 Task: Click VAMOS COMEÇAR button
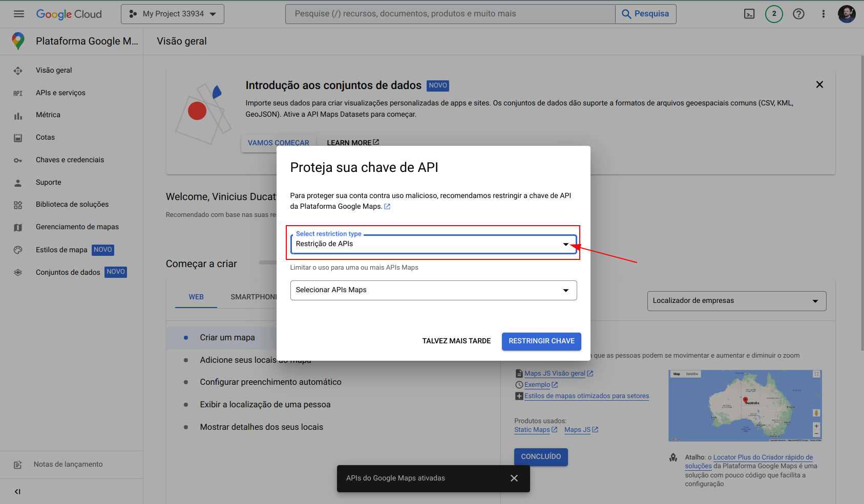[x=279, y=143]
